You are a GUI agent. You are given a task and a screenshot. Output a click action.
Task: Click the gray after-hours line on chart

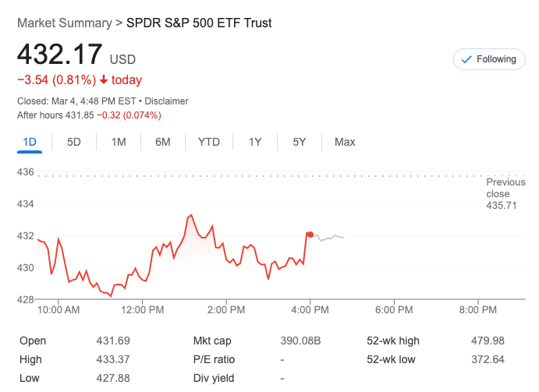[x=332, y=237]
